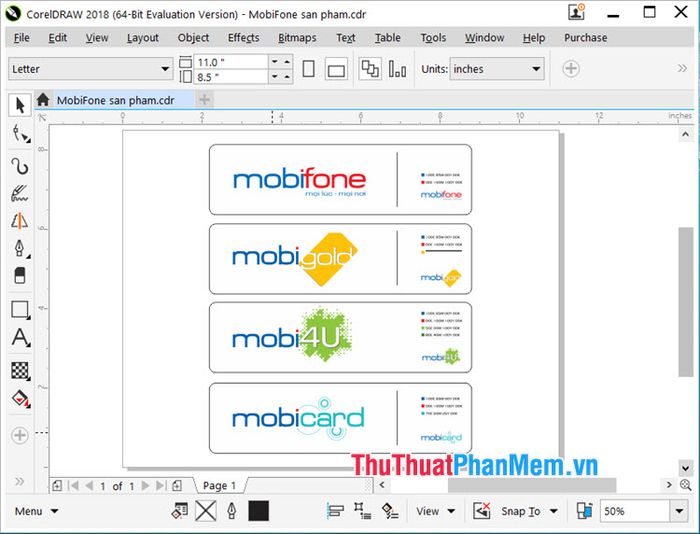Select the Pick tool
The width and height of the screenshot is (700, 534).
pos(20,105)
